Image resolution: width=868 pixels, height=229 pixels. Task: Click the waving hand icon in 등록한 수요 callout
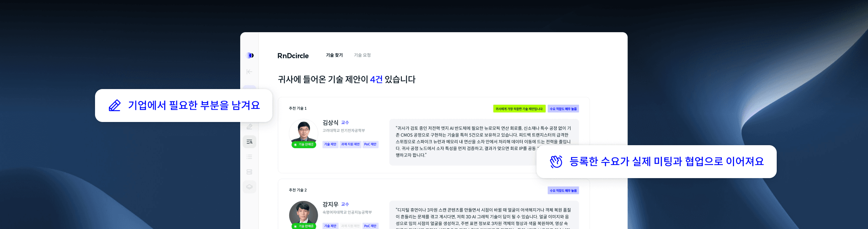(x=556, y=162)
